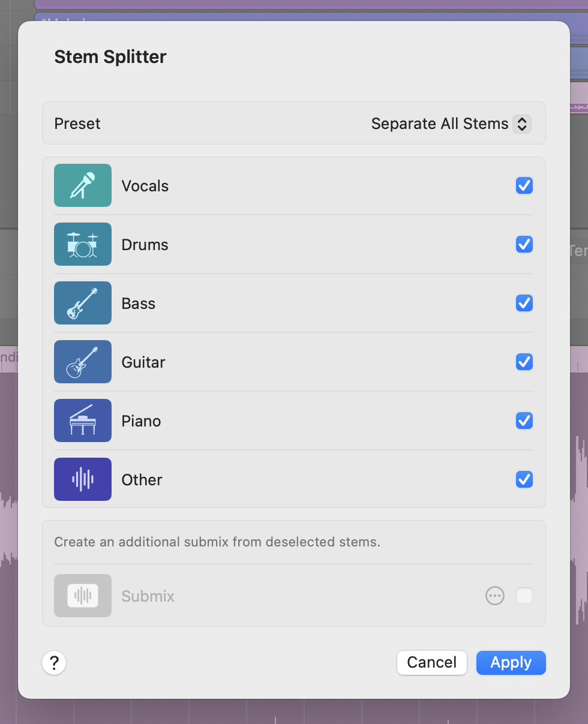The height and width of the screenshot is (724, 588).
Task: Click the help question mark
Action: [x=54, y=663]
